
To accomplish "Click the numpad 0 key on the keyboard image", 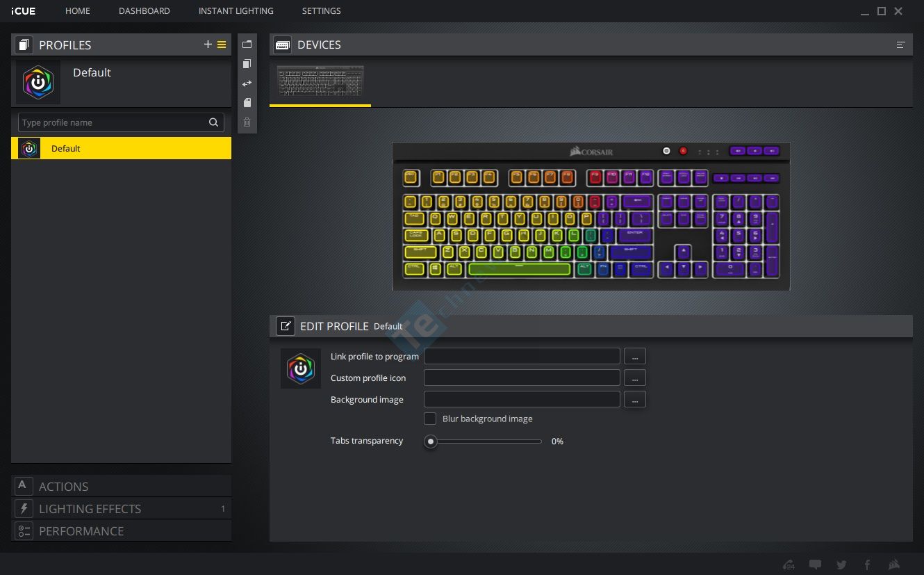I will click(x=729, y=268).
